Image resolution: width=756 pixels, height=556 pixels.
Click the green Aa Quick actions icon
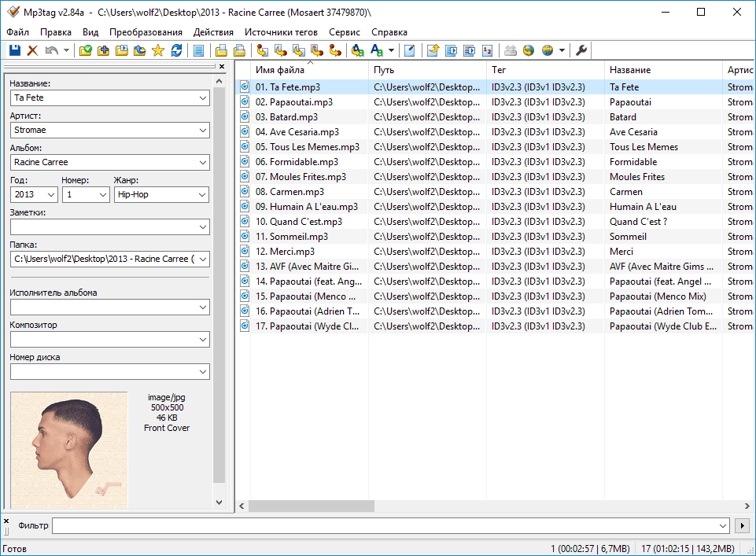tap(358, 50)
